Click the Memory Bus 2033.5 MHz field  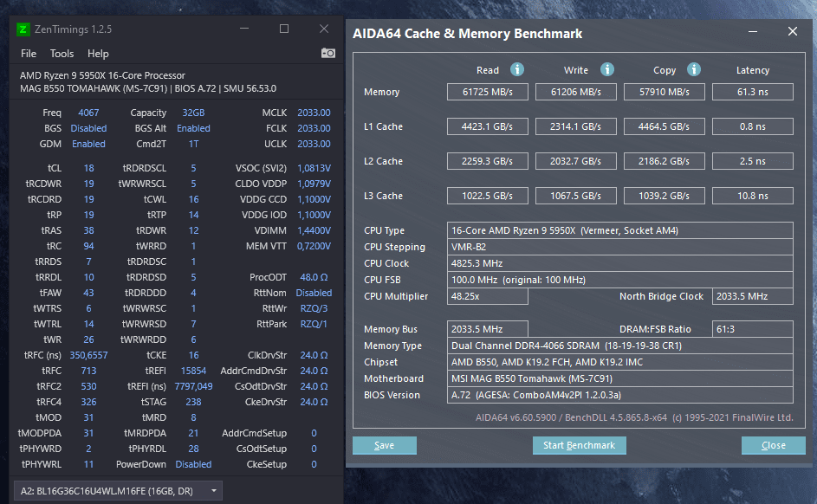pos(487,329)
